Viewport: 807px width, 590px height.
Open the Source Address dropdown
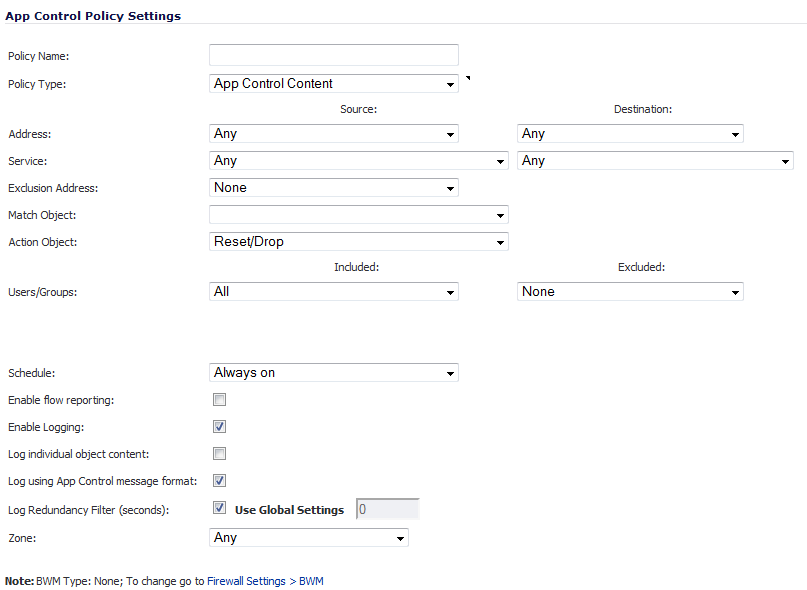334,134
